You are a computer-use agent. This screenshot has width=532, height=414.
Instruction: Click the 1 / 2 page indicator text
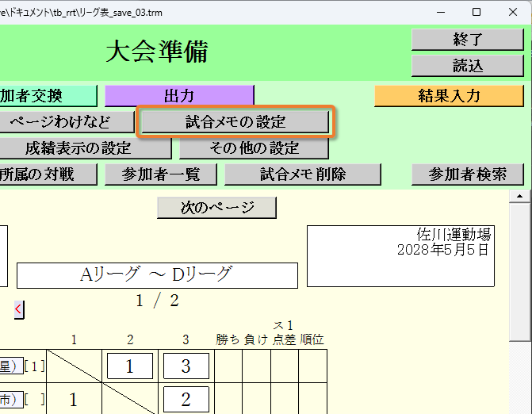click(x=157, y=301)
